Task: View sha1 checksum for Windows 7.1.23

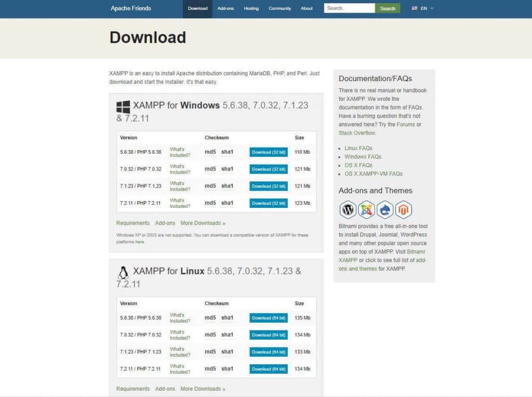Action: click(228, 186)
